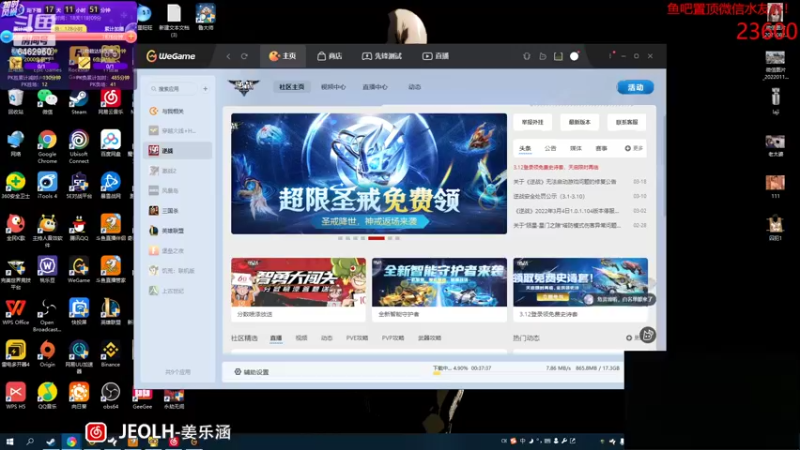Add an app with the plus button
The height and width of the screenshot is (450, 800).
point(205,89)
